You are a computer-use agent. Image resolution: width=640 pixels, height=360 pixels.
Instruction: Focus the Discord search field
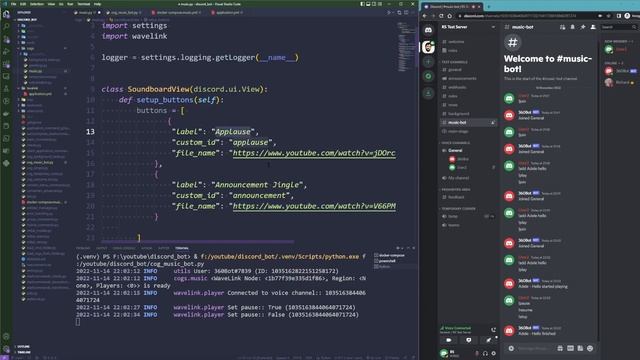(619, 27)
